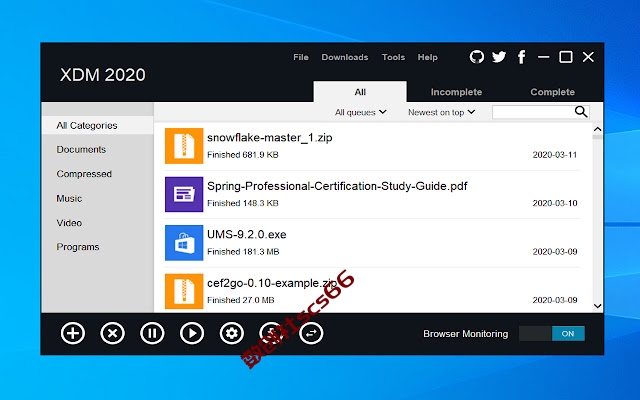
Task: Select Spring-Professional-Certification-Study-Guide.pdf file name
Action: (x=337, y=186)
